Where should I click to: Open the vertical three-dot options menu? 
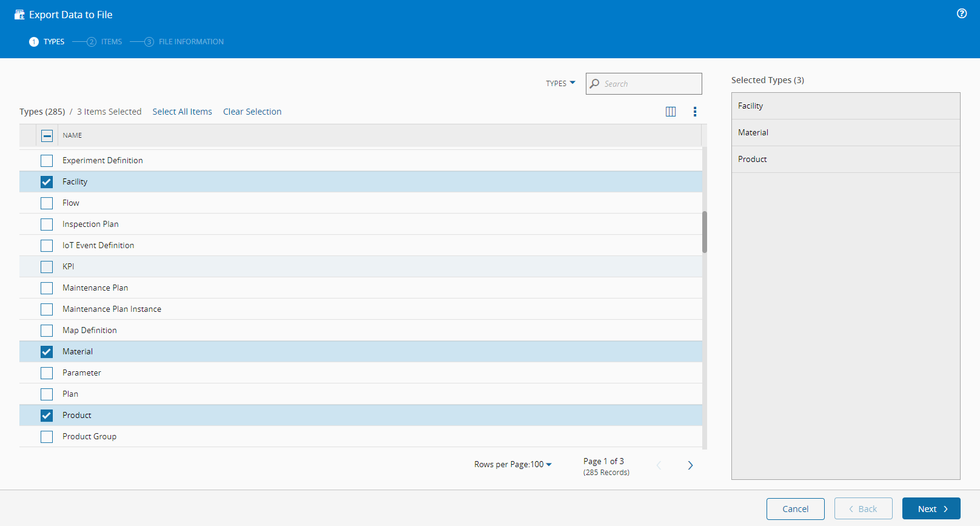click(x=695, y=112)
